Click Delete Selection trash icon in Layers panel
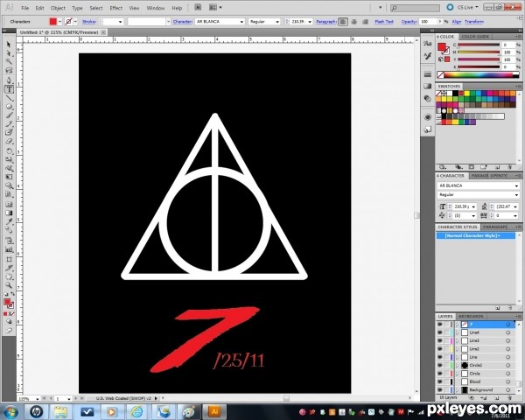The image size is (525, 420). (509, 397)
